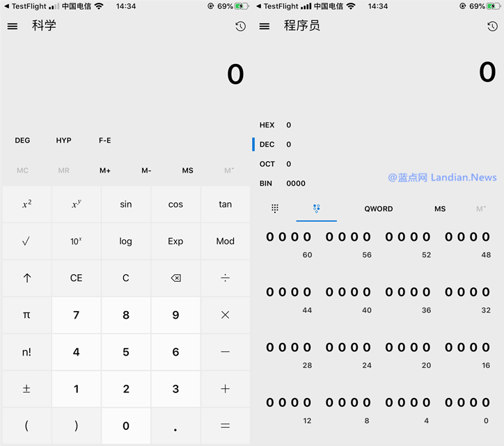Screen dimensions: 504x446
Task: Expand the 程序员 calculator hamburger menu
Action: [264, 26]
